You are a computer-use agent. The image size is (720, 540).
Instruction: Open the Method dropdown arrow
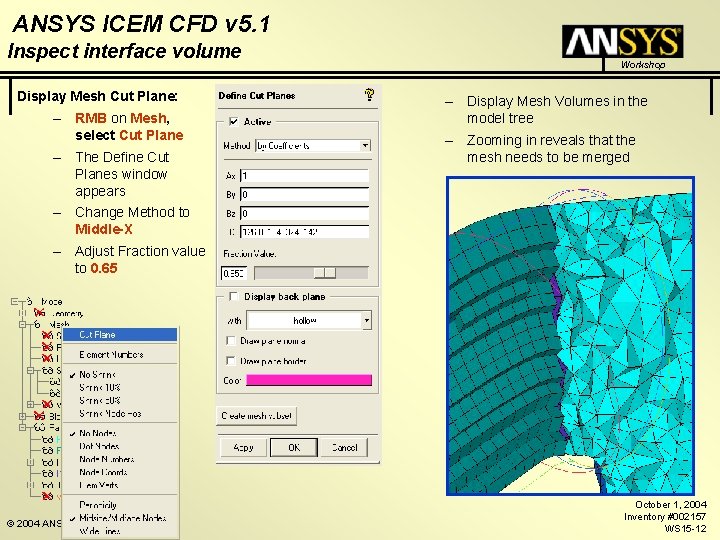pos(365,146)
